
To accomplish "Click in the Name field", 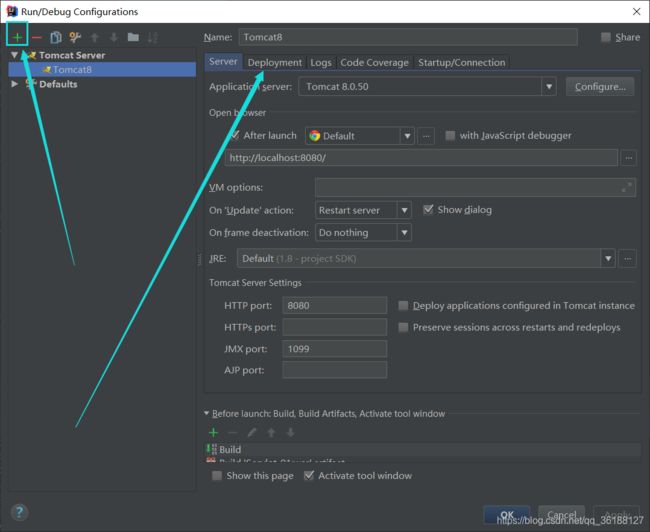I will click(408, 37).
